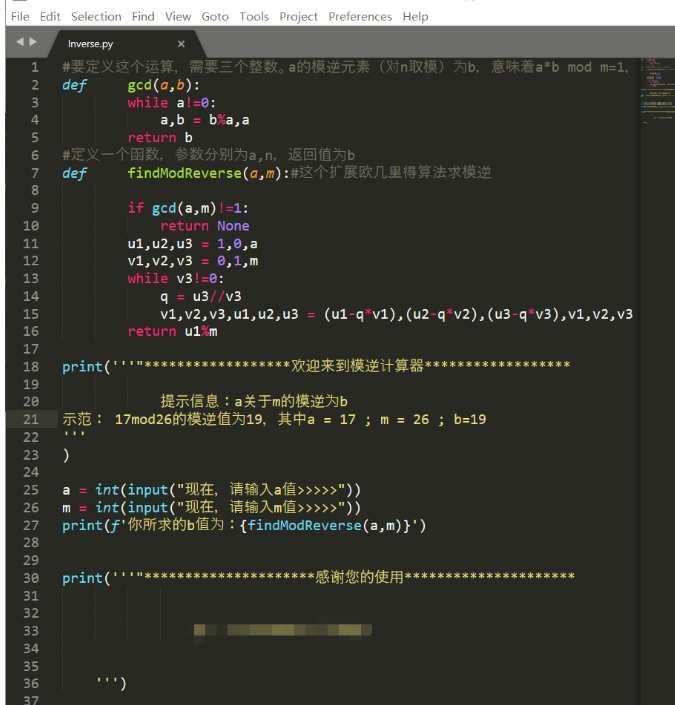Viewport: 675px width, 705px height.
Task: Click hint text '提示信息：a关于m的模逆为b'
Action: pos(254,401)
